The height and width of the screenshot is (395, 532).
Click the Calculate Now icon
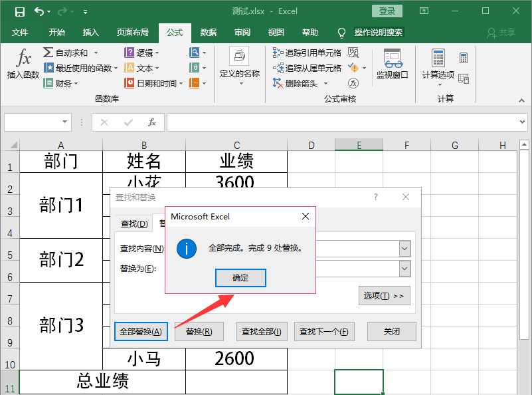(x=464, y=58)
